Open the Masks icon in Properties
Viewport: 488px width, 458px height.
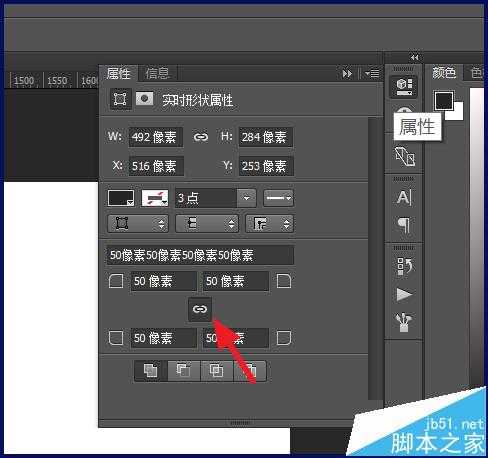[144, 99]
